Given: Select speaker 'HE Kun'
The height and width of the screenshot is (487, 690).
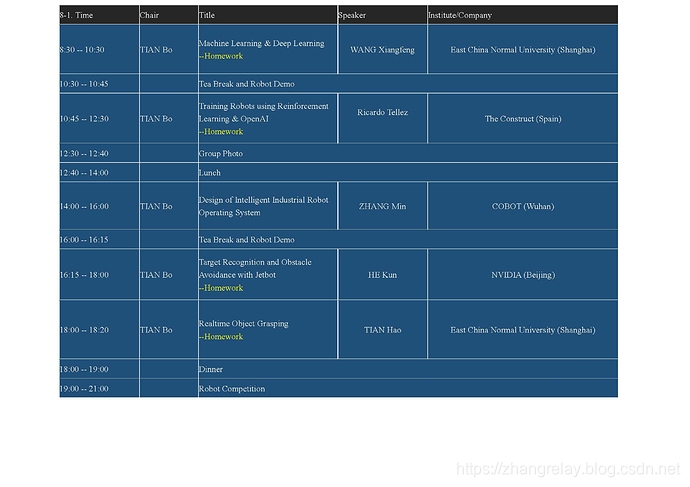Looking at the screenshot, I should point(382,275).
